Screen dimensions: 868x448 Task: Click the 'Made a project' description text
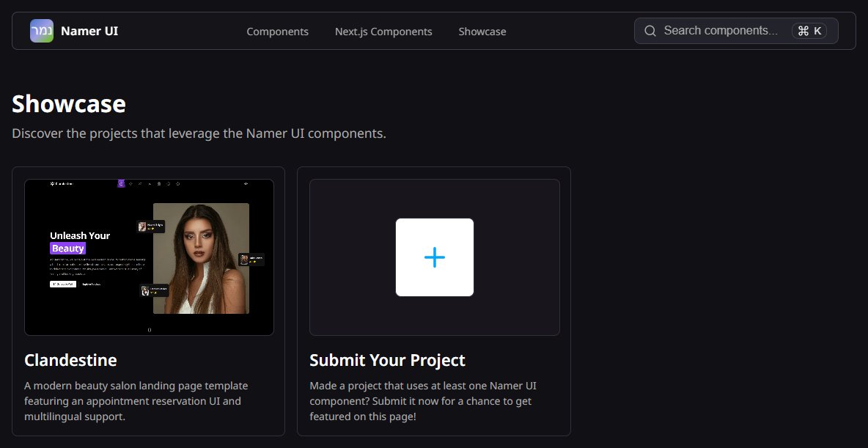[423, 401]
